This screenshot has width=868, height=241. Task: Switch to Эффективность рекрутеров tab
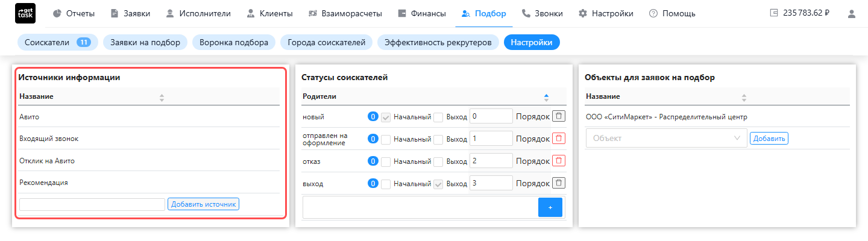coord(438,42)
